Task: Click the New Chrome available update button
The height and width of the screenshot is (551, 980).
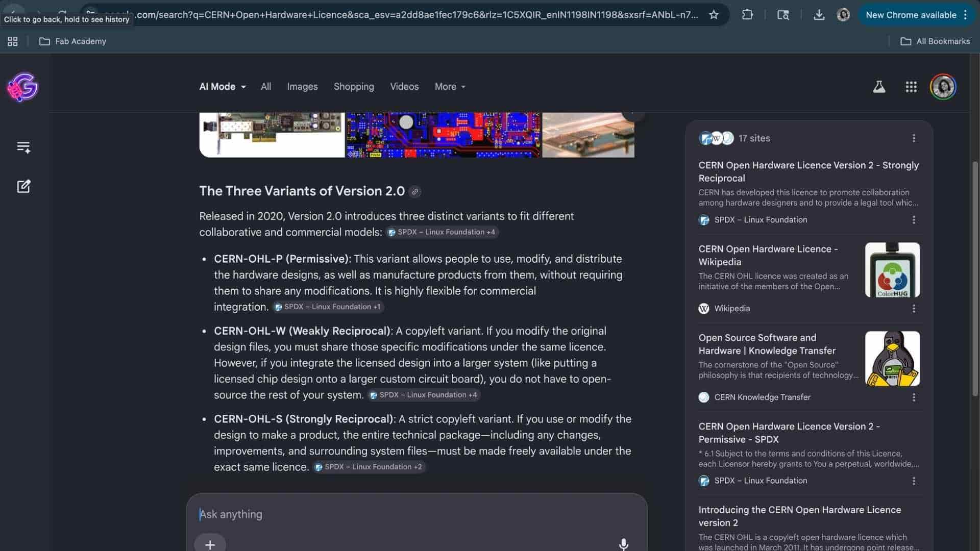Action: point(911,15)
